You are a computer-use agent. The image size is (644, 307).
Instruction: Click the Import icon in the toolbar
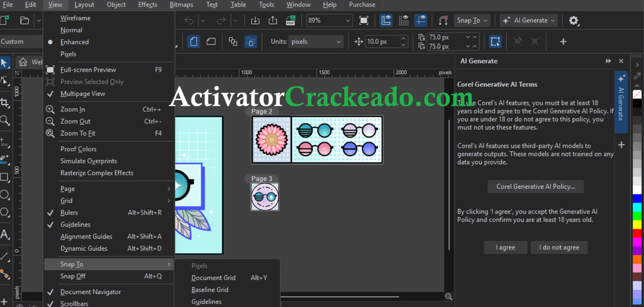[255, 20]
